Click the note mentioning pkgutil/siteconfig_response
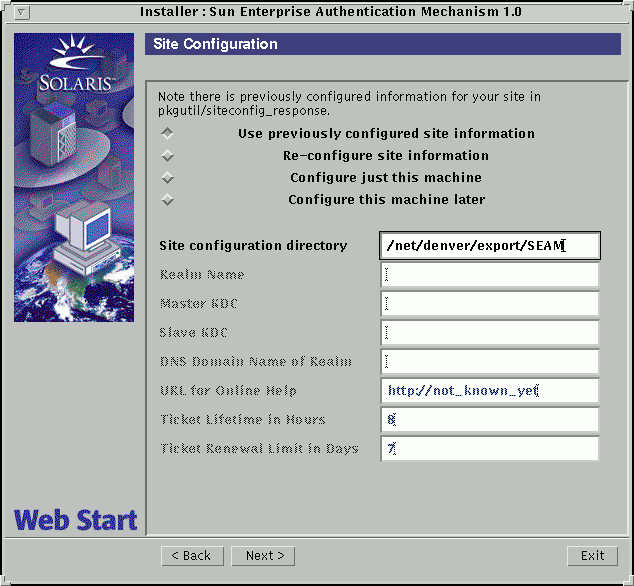The image size is (634, 586). pos(349,104)
